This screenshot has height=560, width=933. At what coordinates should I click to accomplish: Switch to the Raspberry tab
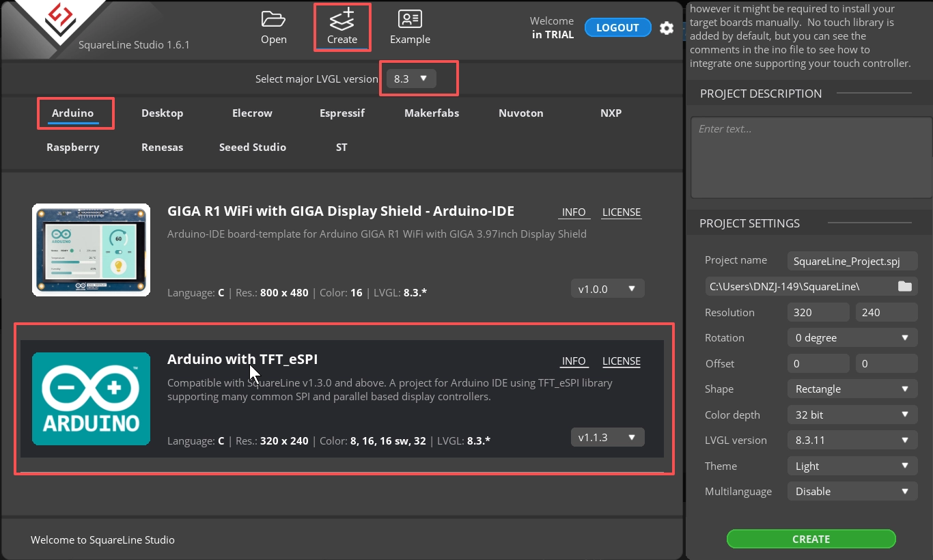73,147
